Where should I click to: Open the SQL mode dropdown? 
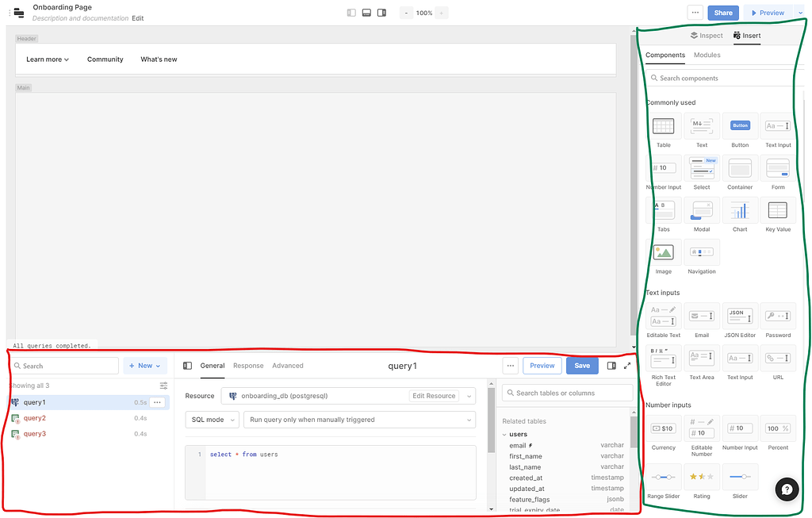pyautogui.click(x=212, y=419)
